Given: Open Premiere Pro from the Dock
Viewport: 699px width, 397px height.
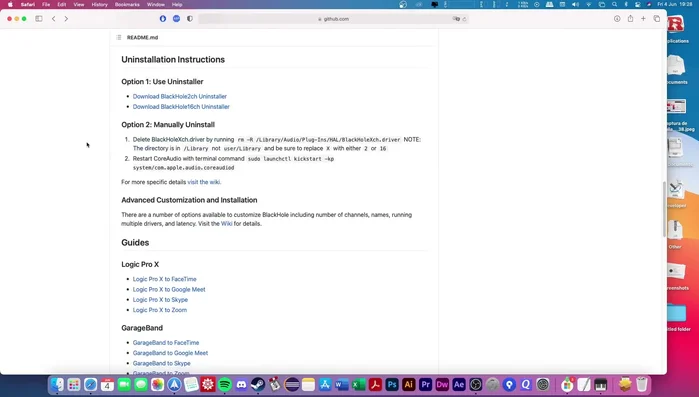Looking at the screenshot, I should [x=426, y=385].
